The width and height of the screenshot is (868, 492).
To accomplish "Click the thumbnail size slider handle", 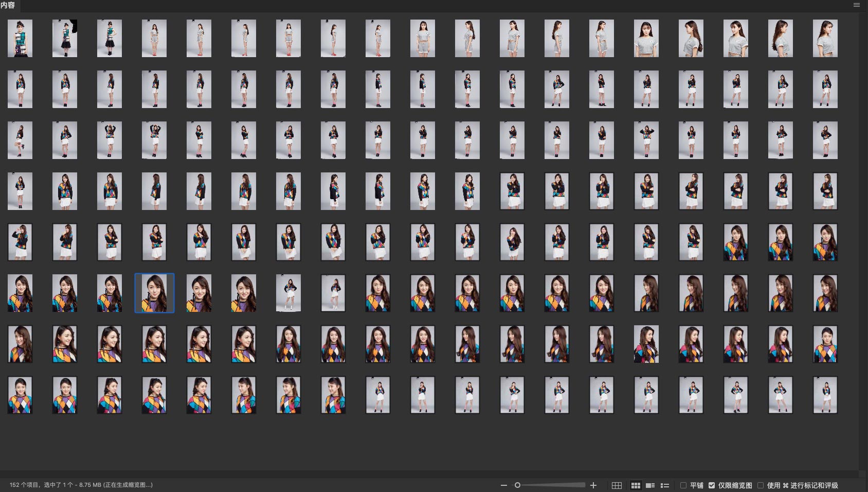I will [x=517, y=485].
